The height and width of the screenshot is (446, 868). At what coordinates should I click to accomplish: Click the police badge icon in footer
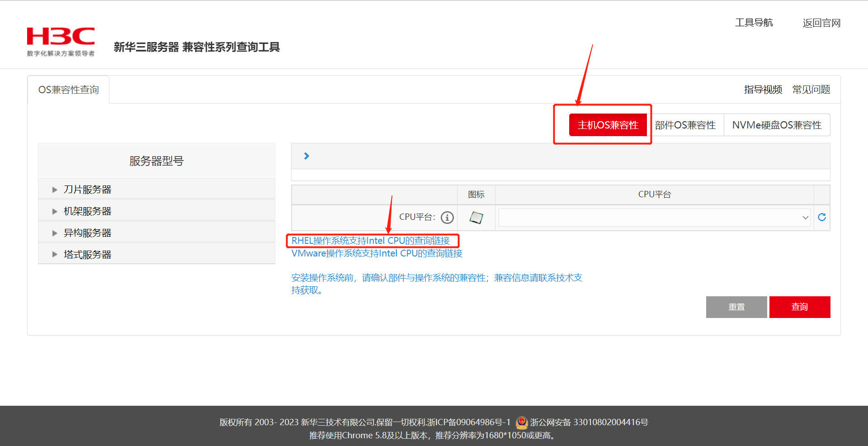[x=522, y=422]
